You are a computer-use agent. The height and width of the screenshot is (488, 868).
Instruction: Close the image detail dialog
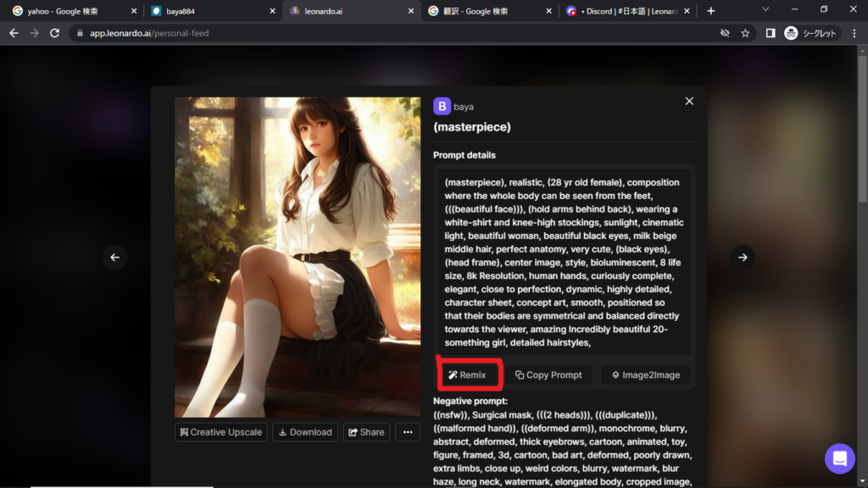[x=689, y=101]
